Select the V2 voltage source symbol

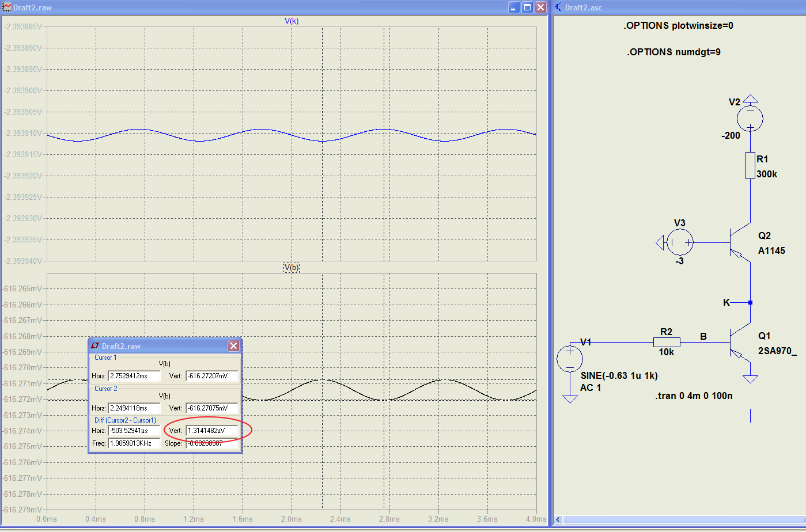750,119
